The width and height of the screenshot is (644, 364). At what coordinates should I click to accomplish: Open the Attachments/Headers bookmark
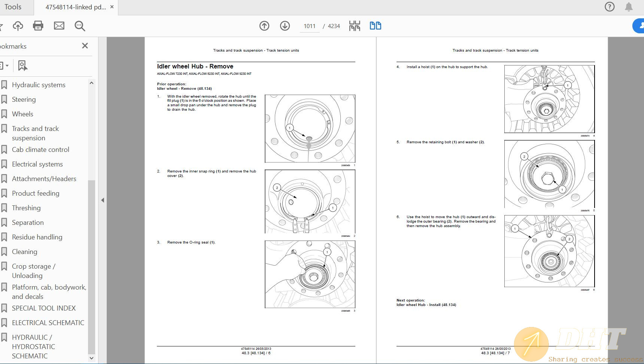pos(44,179)
